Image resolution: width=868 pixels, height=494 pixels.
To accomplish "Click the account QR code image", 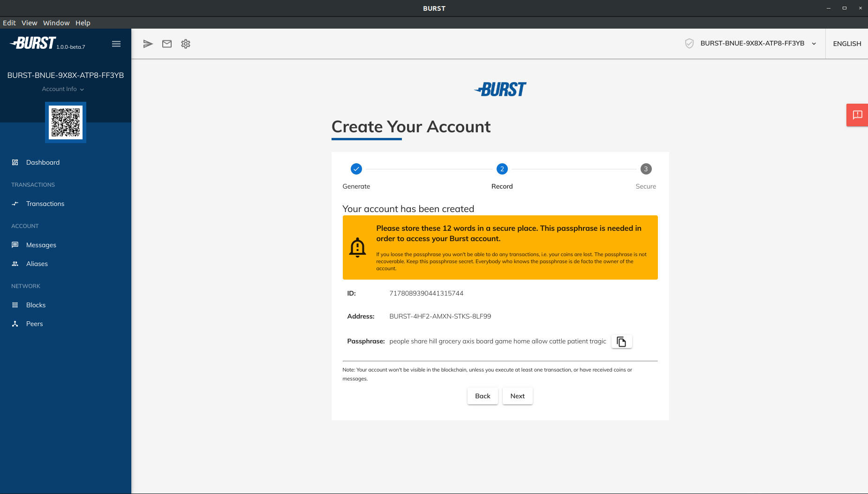I will tap(66, 122).
